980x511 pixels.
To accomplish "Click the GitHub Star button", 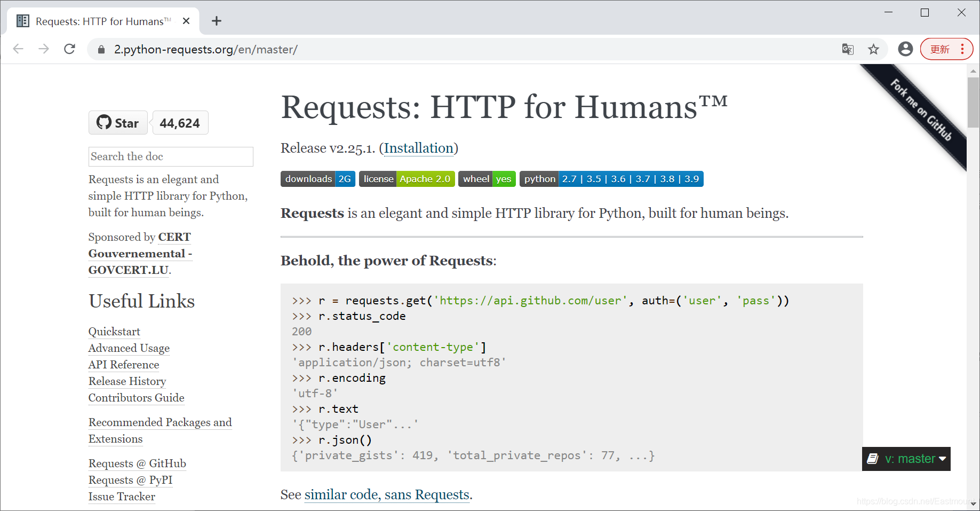I will tap(118, 123).
